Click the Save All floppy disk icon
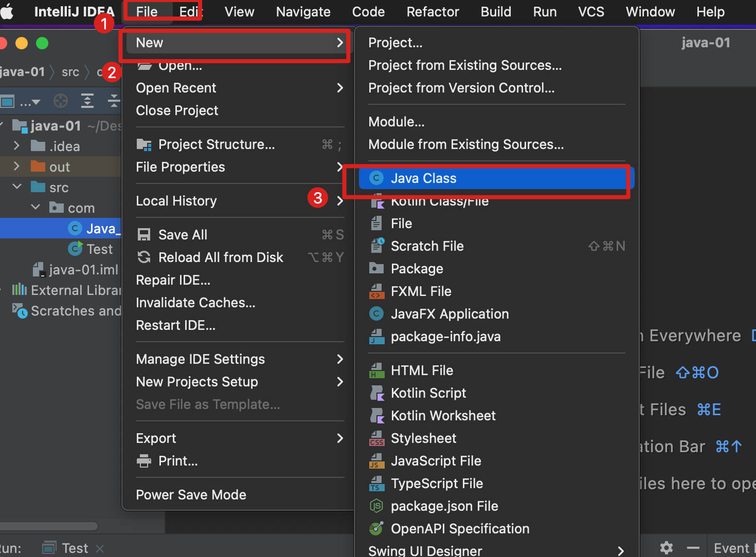Screen dimensions: 756x557 click(144, 235)
